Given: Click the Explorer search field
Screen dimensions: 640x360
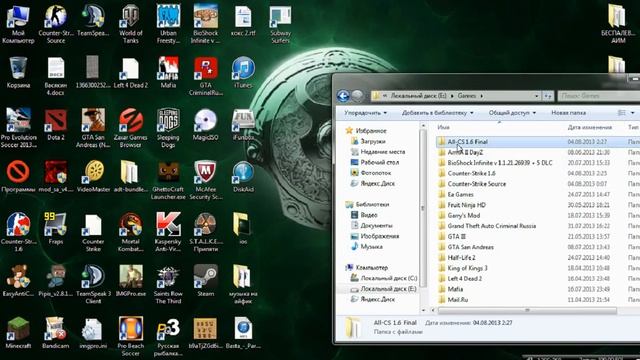Looking at the screenshot, I should click(599, 96).
